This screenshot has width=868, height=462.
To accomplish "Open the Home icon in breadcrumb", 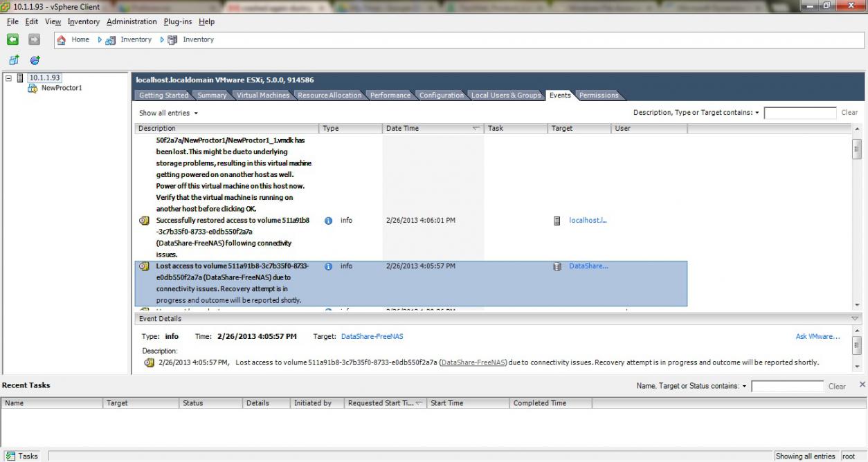I will pos(61,40).
